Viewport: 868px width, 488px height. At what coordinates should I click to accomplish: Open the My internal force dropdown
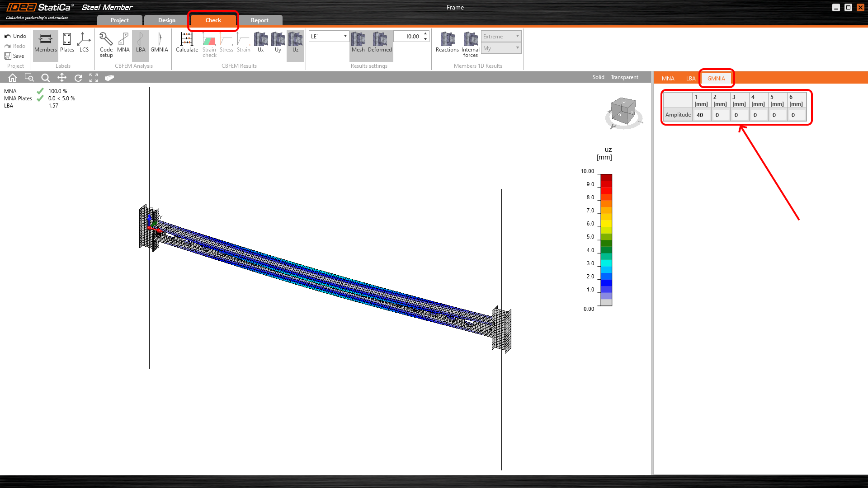501,48
